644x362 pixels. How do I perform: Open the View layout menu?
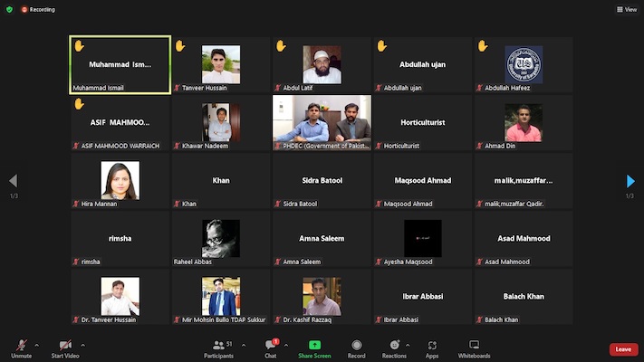pyautogui.click(x=626, y=9)
